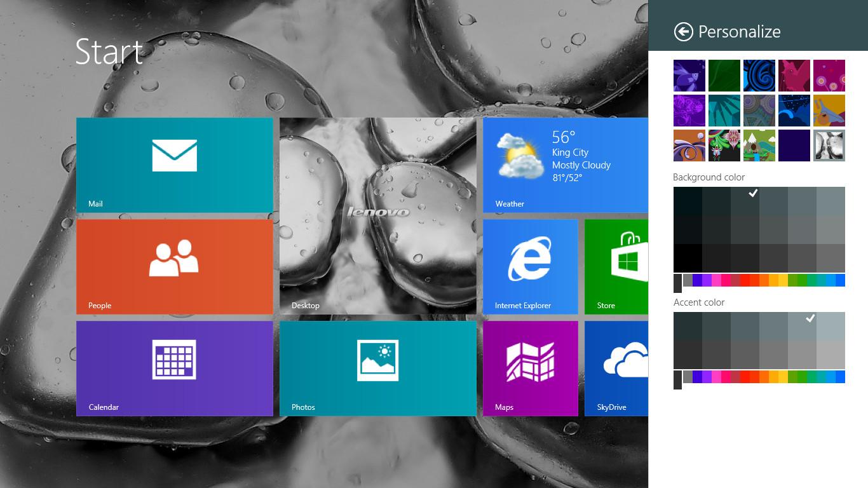The height and width of the screenshot is (488, 868).
Task: Launch the Calendar tile
Action: tap(175, 369)
